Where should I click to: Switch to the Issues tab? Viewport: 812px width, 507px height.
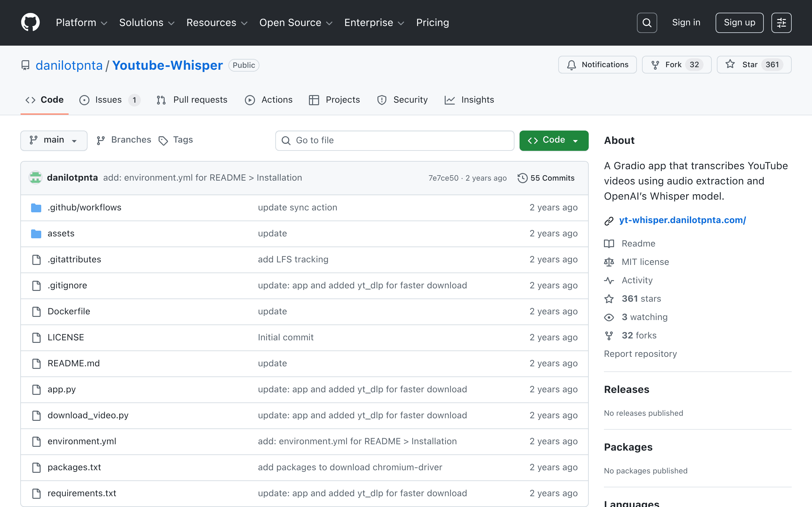click(109, 100)
